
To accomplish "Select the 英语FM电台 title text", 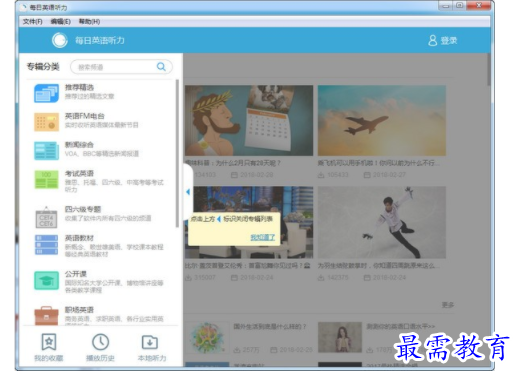I will coord(85,116).
